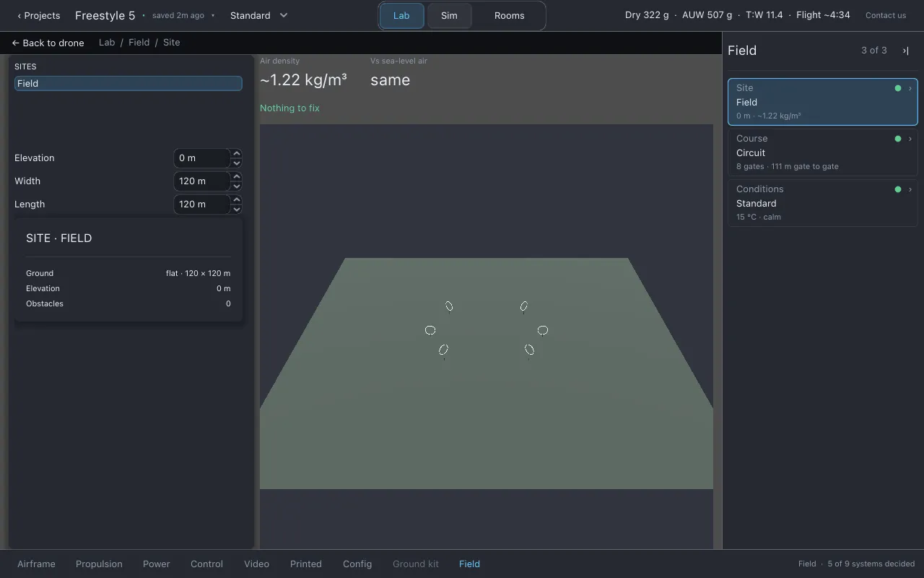Increase the Width value with the up arrow

tap(237, 177)
